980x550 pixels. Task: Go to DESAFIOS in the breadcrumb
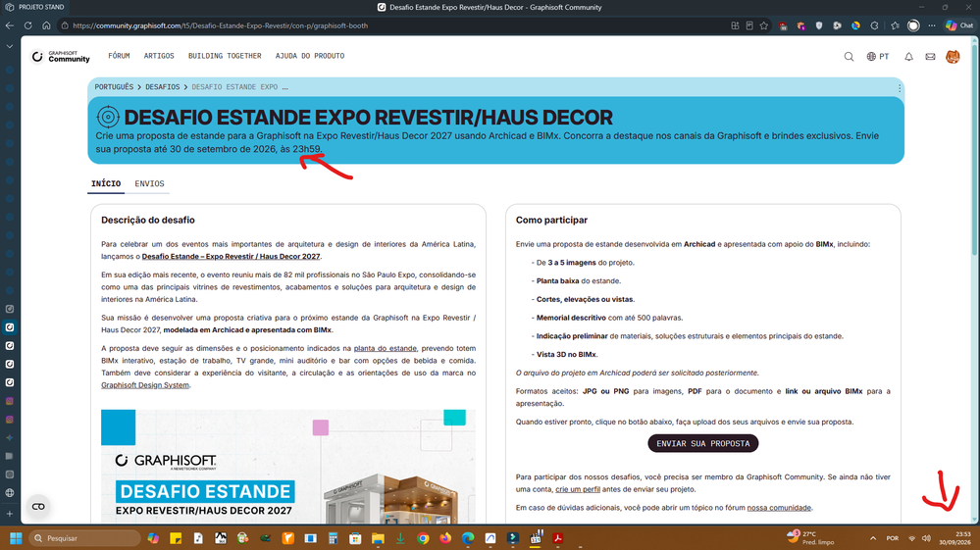pyautogui.click(x=163, y=87)
